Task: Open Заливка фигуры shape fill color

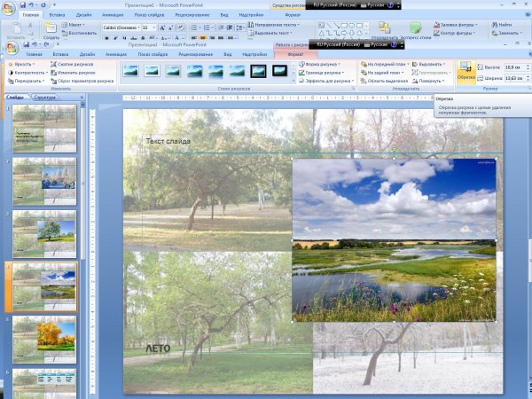Action: point(459,24)
